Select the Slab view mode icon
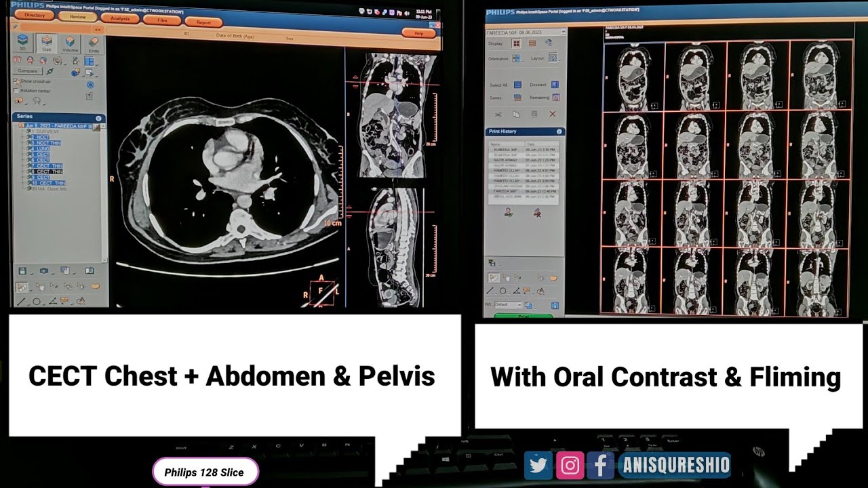 (46, 42)
